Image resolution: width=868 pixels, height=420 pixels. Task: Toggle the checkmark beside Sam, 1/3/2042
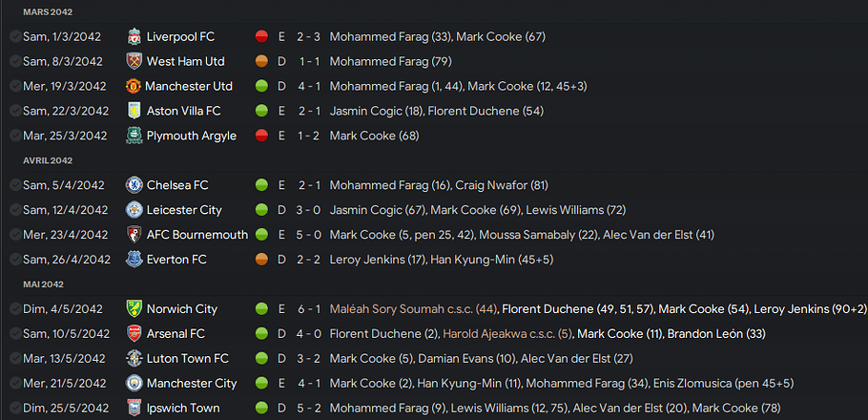(x=15, y=36)
